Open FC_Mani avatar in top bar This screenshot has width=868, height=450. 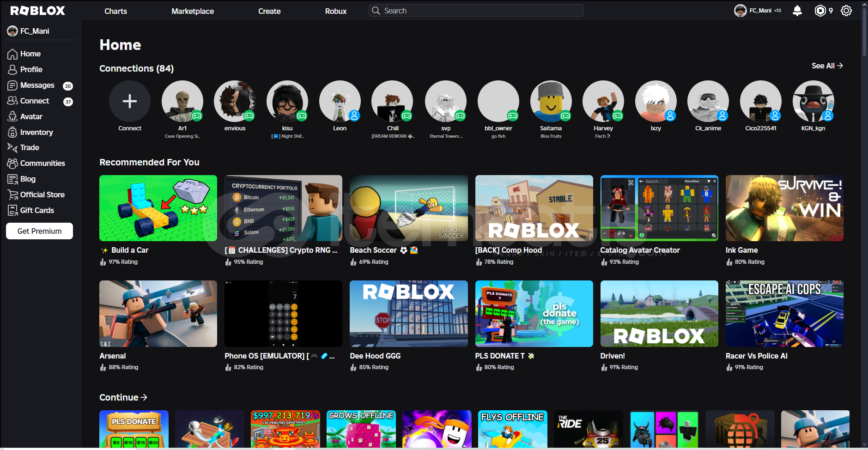740,11
